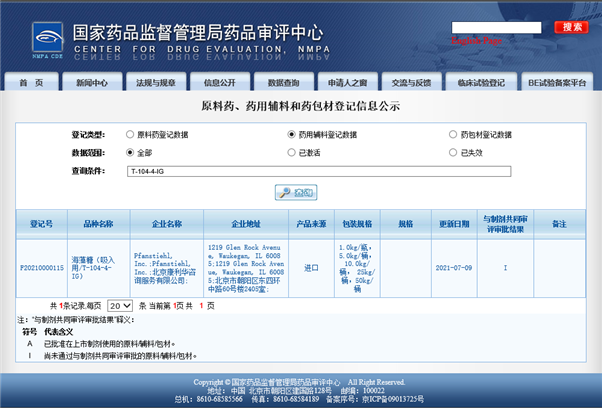
Task: Choose 已失效 data range radio
Action: pyautogui.click(x=453, y=153)
